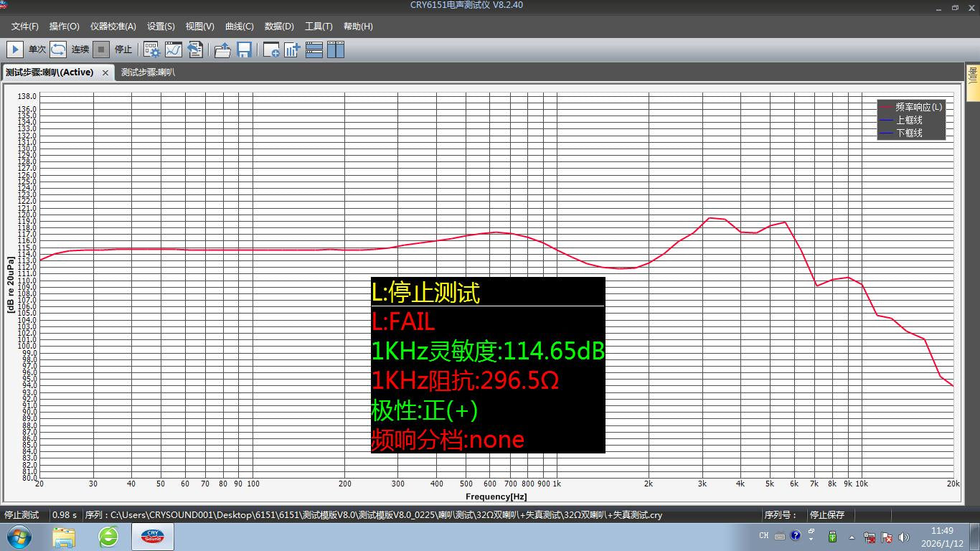Start continuous testing with the 连续 loop icon
This screenshot has width=980, height=551.
tap(58, 50)
